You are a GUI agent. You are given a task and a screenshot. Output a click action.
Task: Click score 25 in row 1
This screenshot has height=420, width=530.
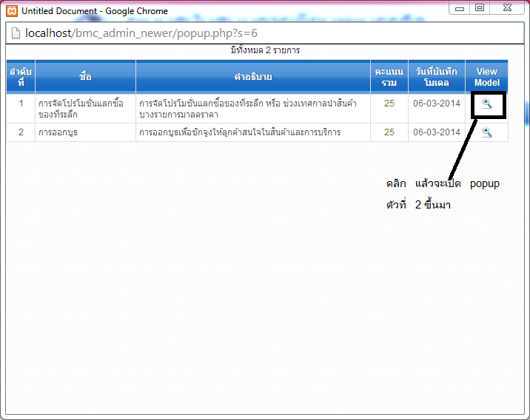389,104
